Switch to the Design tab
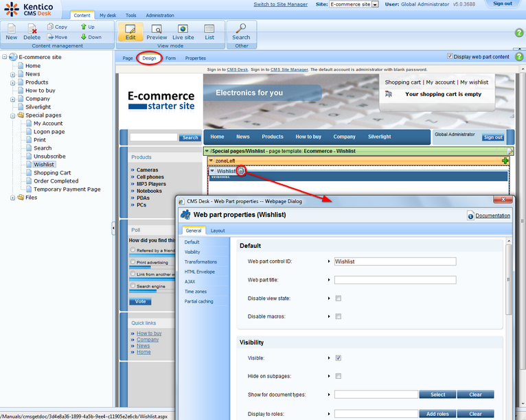 point(149,58)
